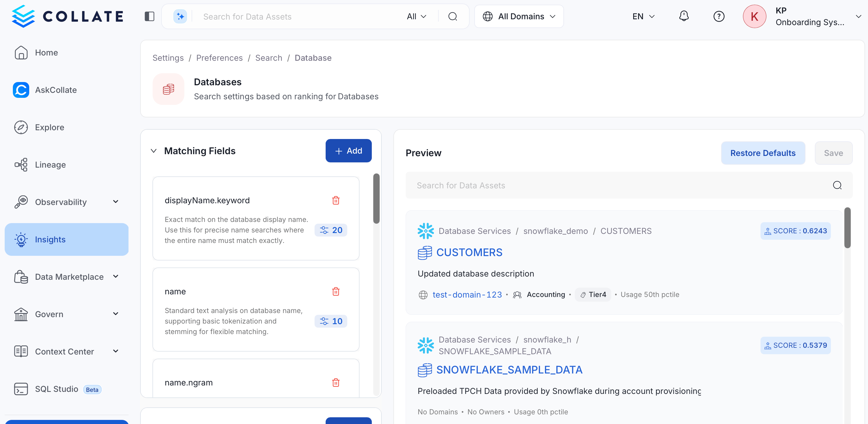The width and height of the screenshot is (868, 424).
Task: Delete the name.ngram matching field
Action: point(336,382)
